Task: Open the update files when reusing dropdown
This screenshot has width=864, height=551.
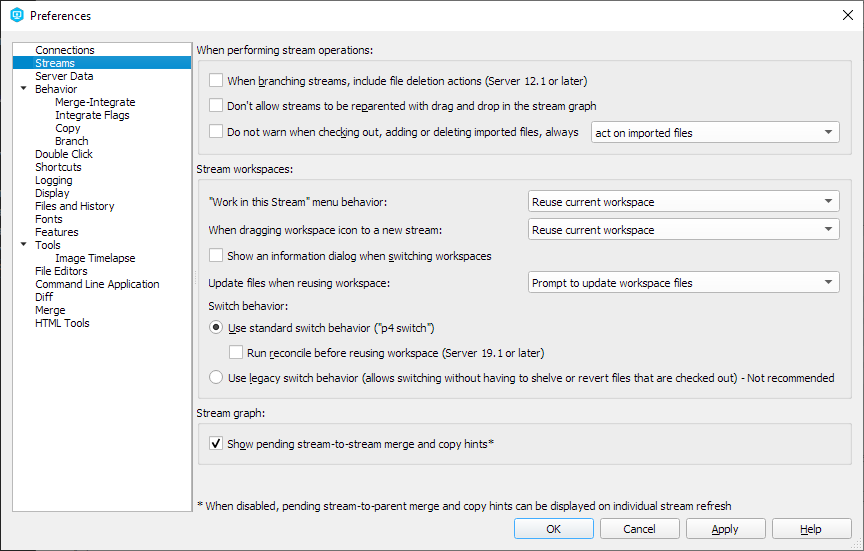Action: click(683, 283)
